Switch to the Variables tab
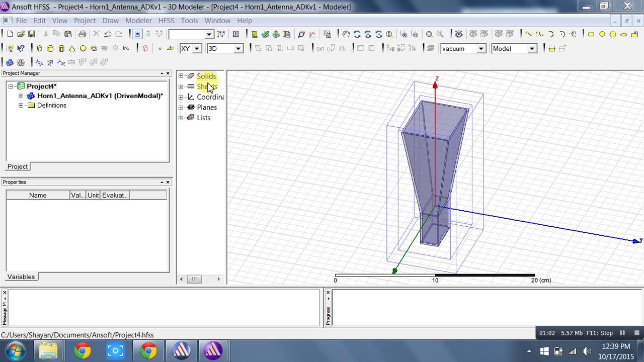 tap(21, 277)
